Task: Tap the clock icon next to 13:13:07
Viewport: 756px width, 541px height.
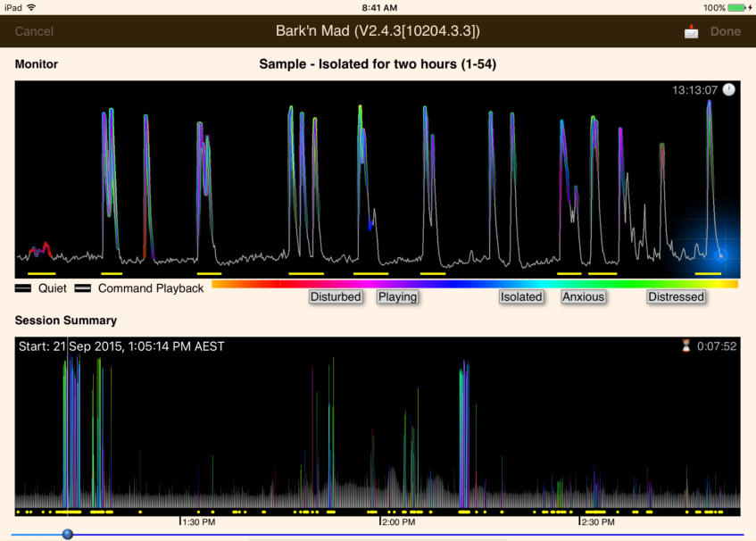Action: [x=729, y=90]
